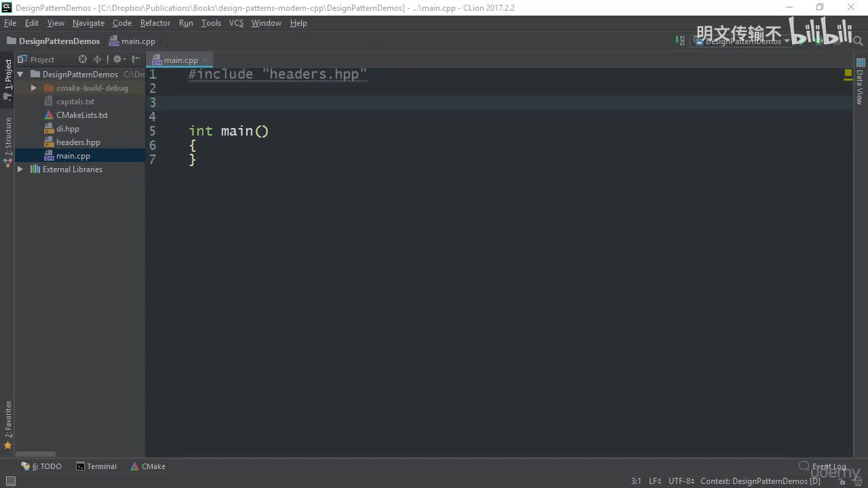Image resolution: width=868 pixels, height=488 pixels.
Task: Open the Data View side tab
Action: (x=861, y=81)
